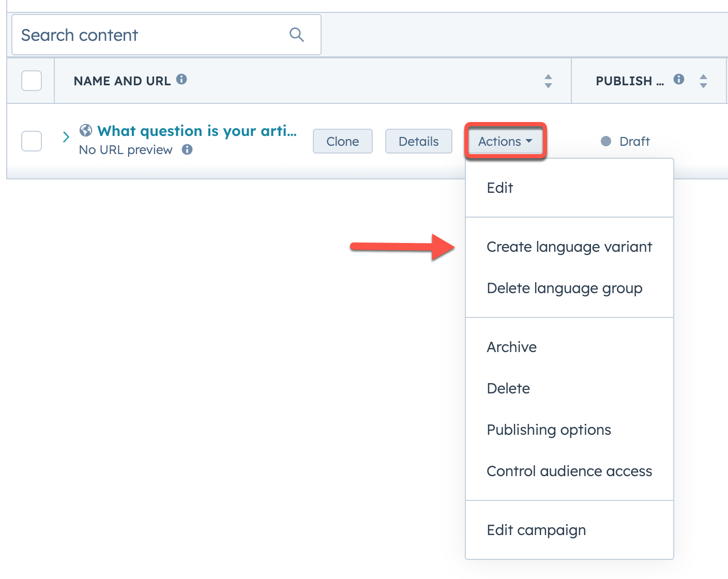Click the Clone button
This screenshot has width=728, height=579.
(342, 141)
